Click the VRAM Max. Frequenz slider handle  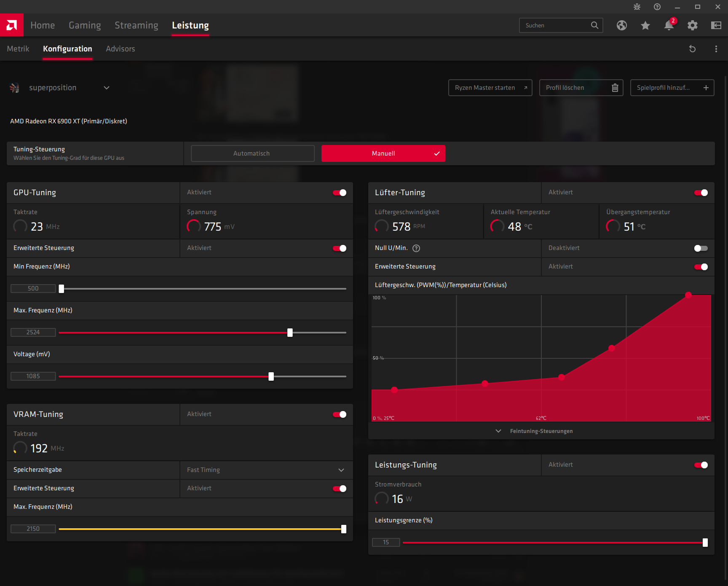(344, 529)
